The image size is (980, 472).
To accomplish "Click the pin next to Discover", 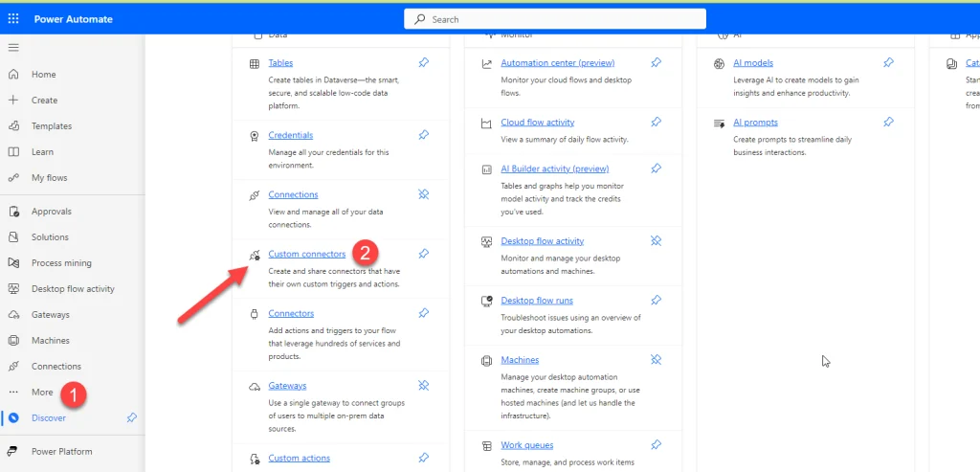I will click(131, 417).
